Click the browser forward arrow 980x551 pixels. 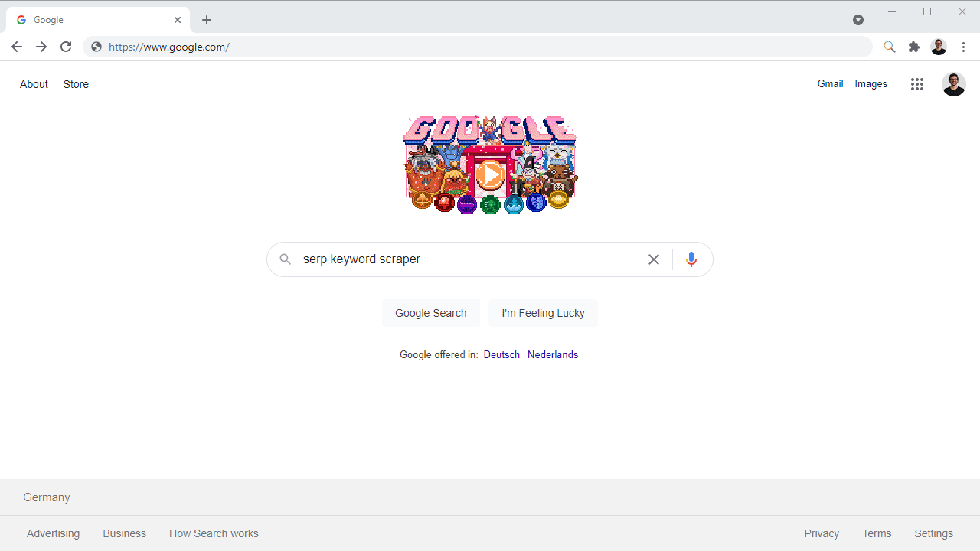pyautogui.click(x=41, y=47)
